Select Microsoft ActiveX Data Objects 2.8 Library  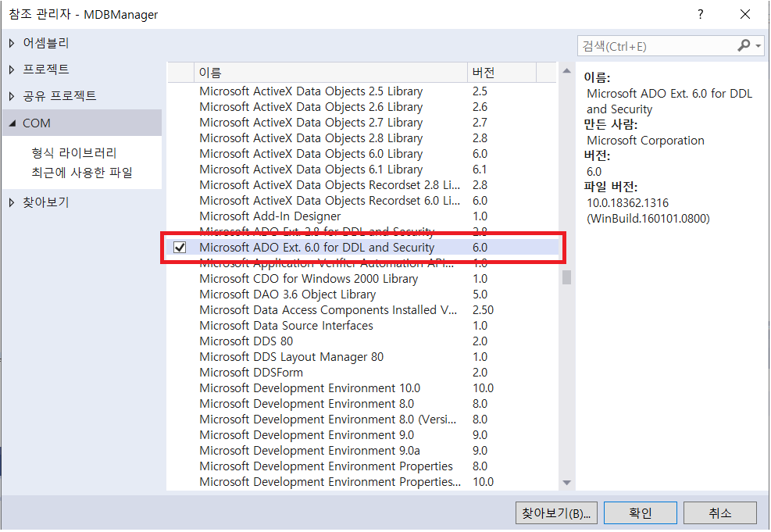362,138
